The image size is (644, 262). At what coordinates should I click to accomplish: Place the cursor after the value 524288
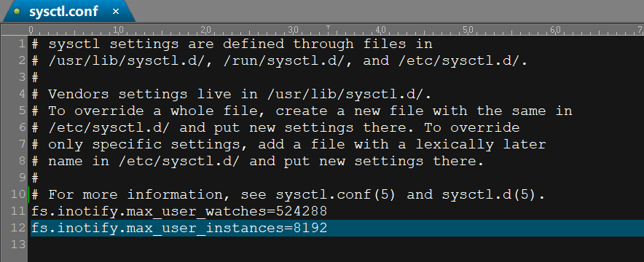click(x=328, y=211)
